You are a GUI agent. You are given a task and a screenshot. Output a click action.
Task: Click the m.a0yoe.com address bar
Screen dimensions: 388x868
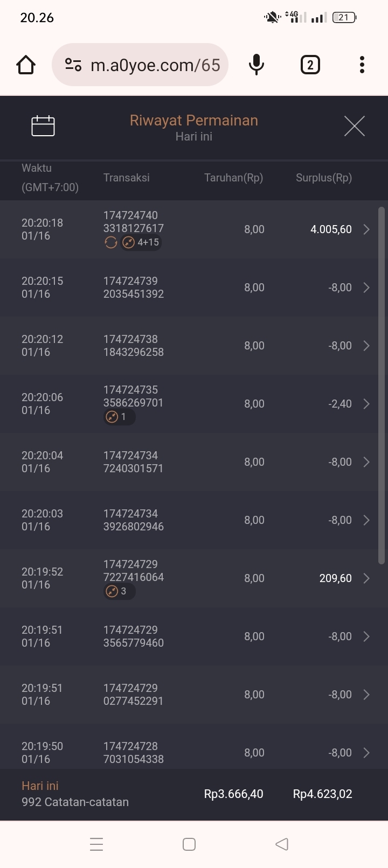pos(155,65)
